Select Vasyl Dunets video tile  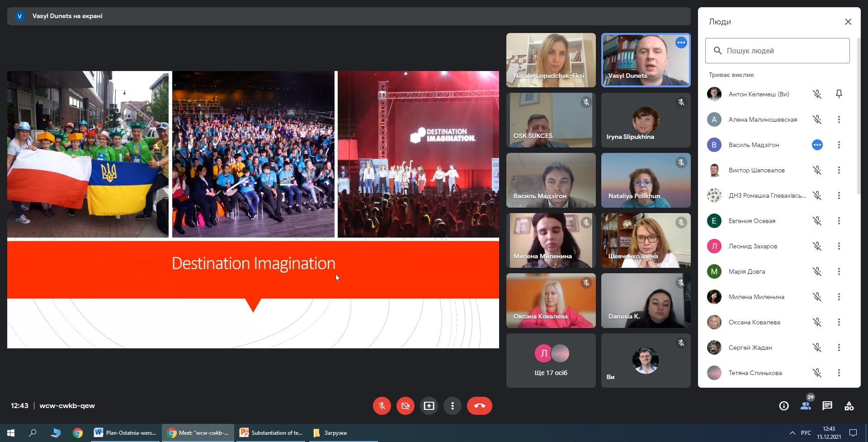(x=646, y=60)
